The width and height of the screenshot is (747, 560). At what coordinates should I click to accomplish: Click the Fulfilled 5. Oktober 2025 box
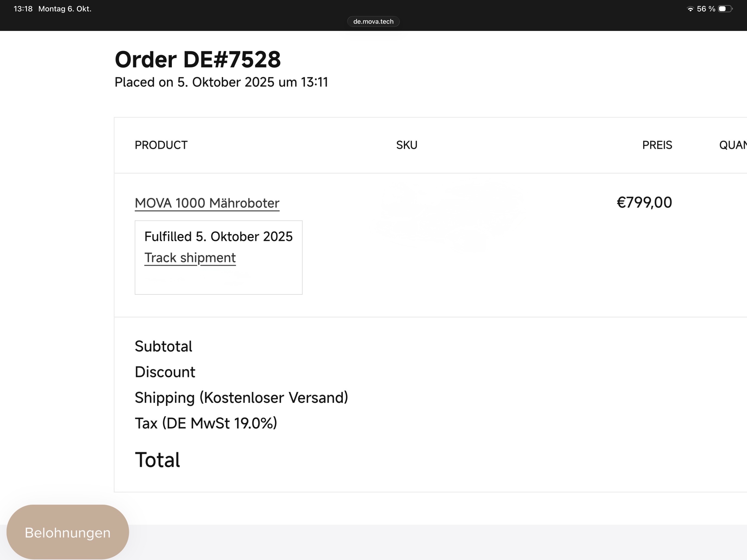pos(218,237)
